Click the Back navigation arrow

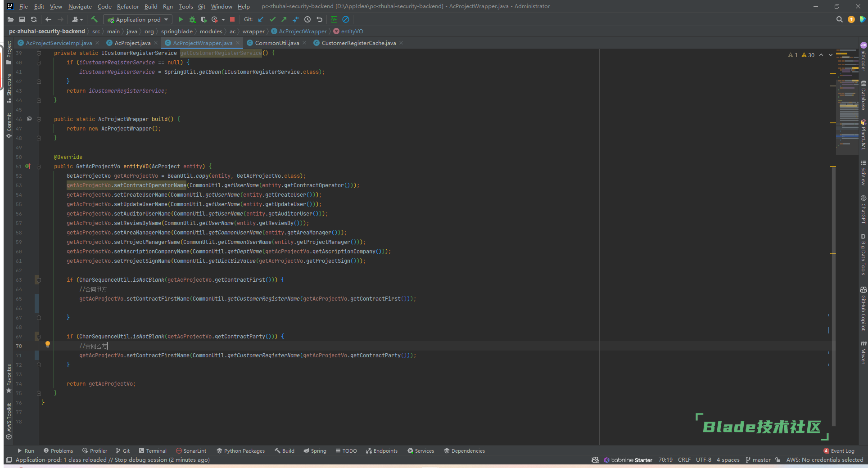coord(49,19)
